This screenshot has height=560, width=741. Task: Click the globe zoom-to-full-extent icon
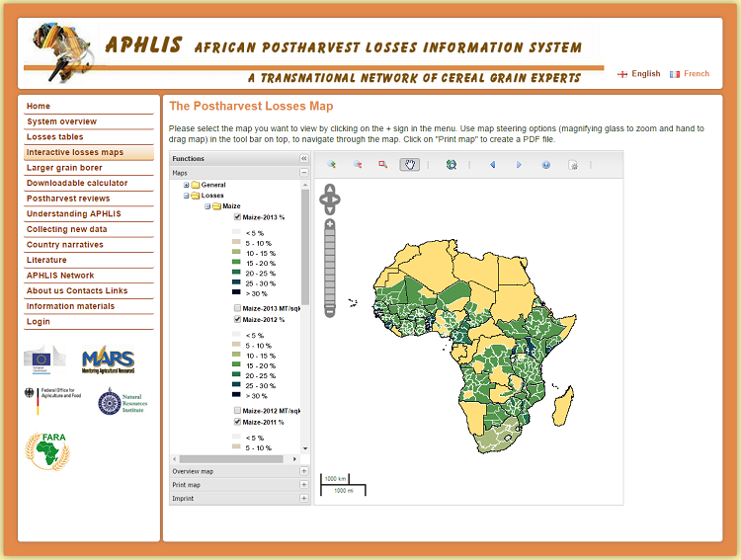click(x=452, y=165)
